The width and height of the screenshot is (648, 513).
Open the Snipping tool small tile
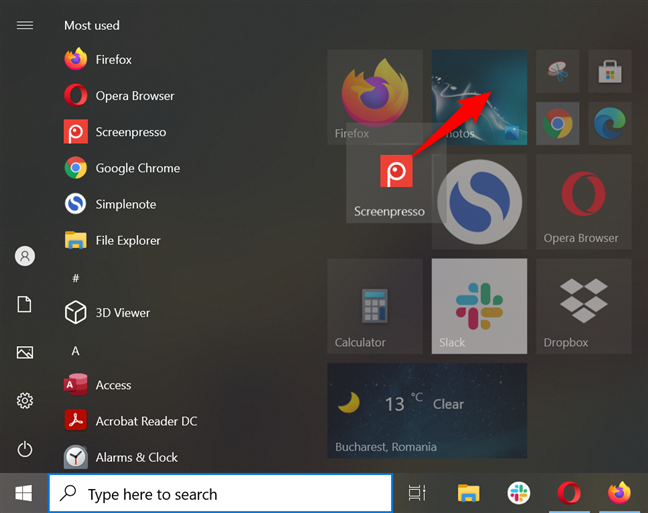point(557,71)
